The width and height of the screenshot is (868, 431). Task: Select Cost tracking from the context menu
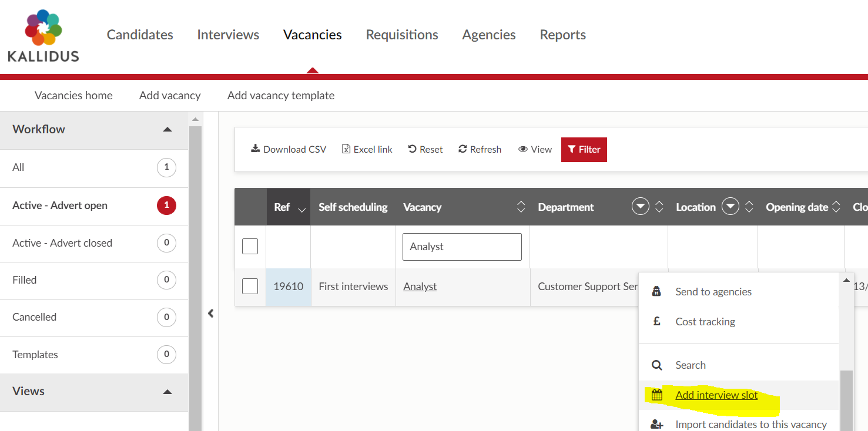tap(705, 322)
